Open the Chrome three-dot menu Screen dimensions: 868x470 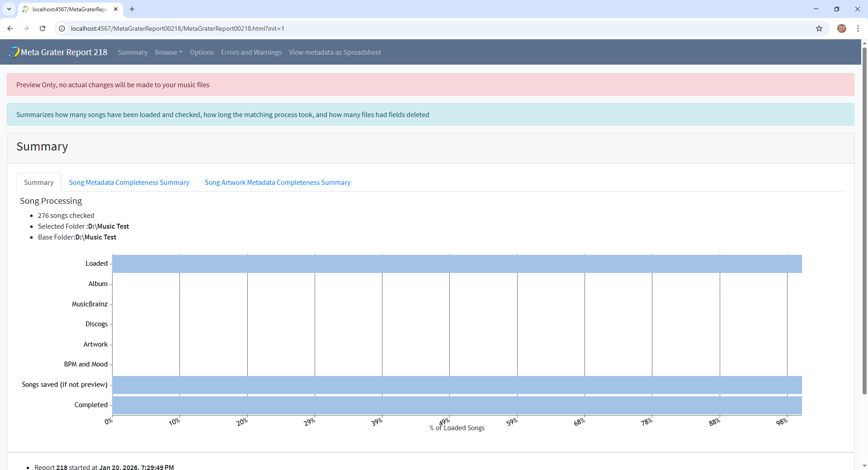pos(858,28)
